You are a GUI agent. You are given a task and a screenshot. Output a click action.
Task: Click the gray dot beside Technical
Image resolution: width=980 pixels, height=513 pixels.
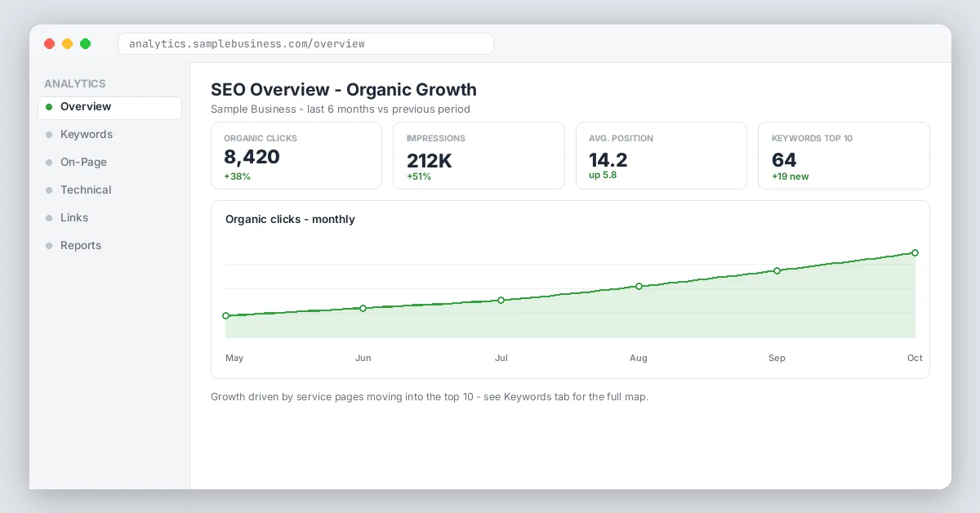[x=49, y=190]
